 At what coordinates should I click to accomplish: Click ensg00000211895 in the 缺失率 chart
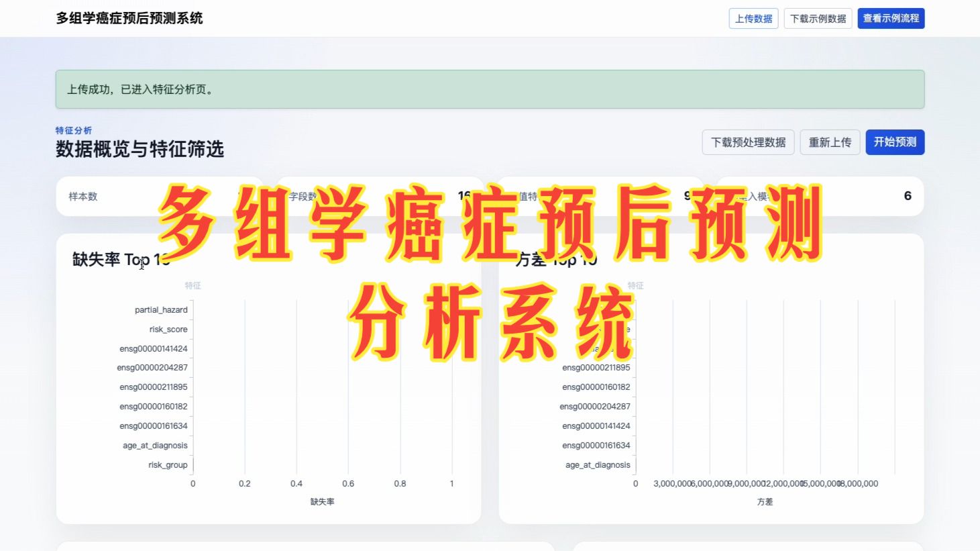click(154, 387)
